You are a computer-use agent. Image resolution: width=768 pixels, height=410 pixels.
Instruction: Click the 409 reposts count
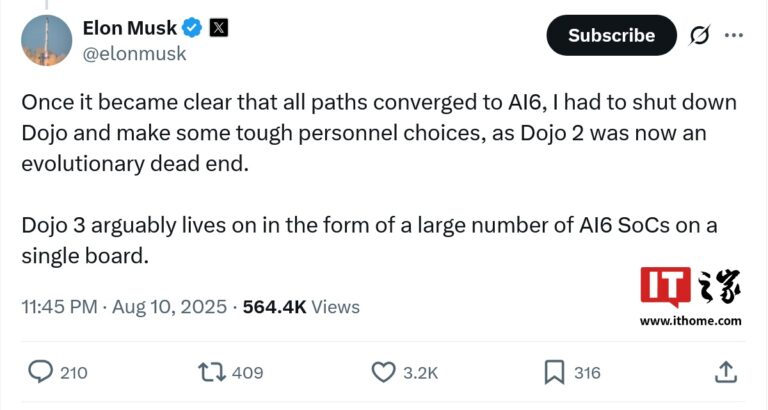tap(247, 373)
